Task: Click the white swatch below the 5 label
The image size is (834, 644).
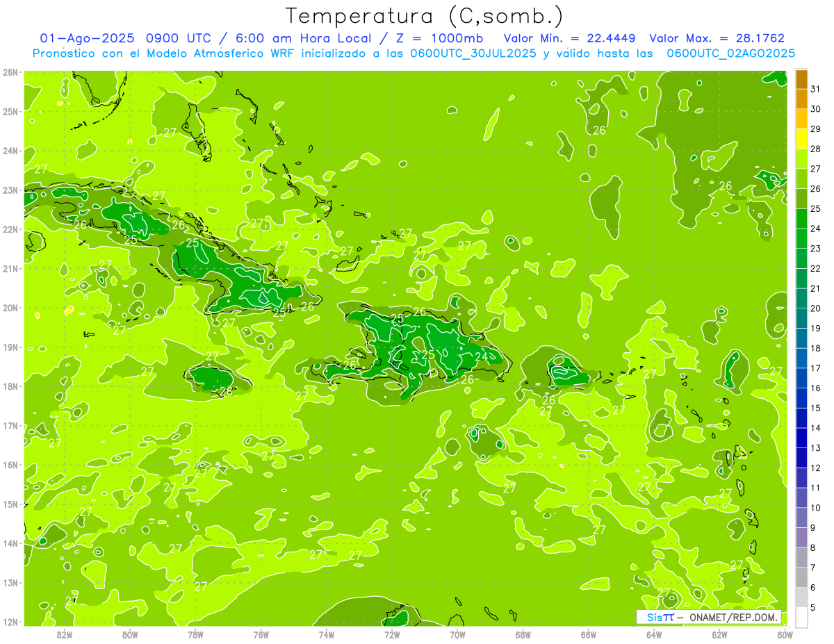Action: point(801,617)
